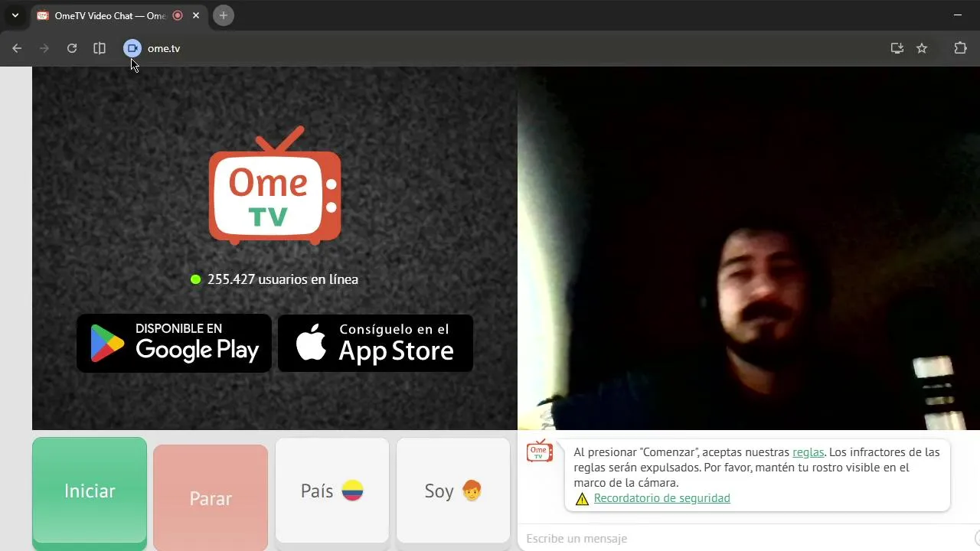Open the browser extensions puzzle icon
This screenshot has height=551, width=980.
(x=960, y=48)
